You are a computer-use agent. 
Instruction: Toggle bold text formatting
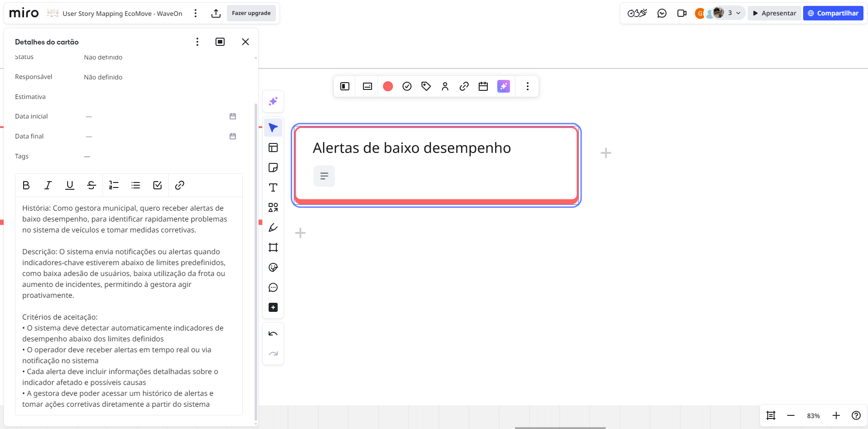pyautogui.click(x=26, y=185)
